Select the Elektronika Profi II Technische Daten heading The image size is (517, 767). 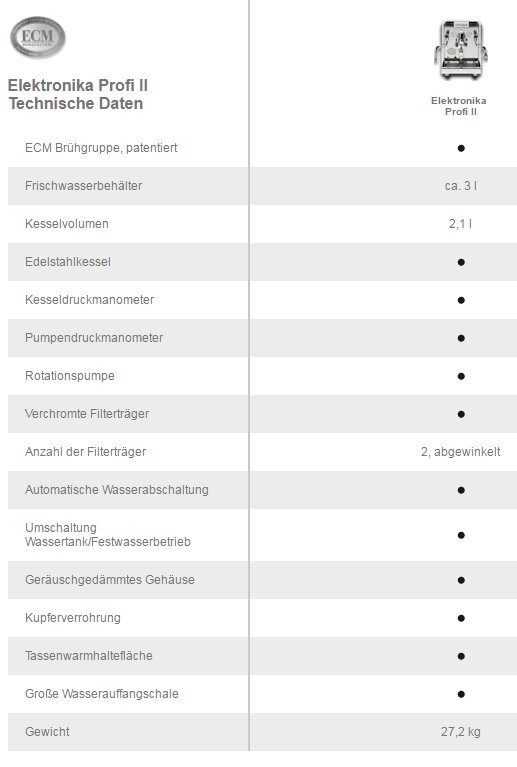78,94
